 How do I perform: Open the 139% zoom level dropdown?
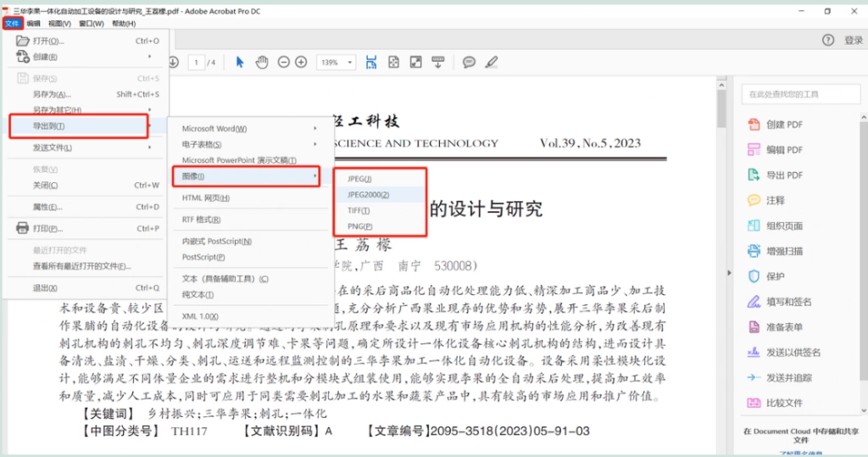point(336,63)
